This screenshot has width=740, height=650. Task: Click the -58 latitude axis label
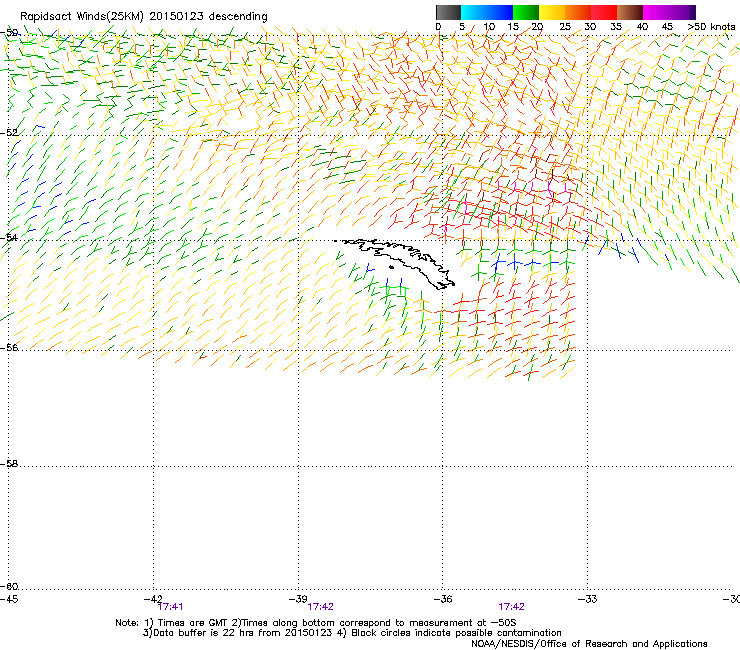[x=9, y=464]
